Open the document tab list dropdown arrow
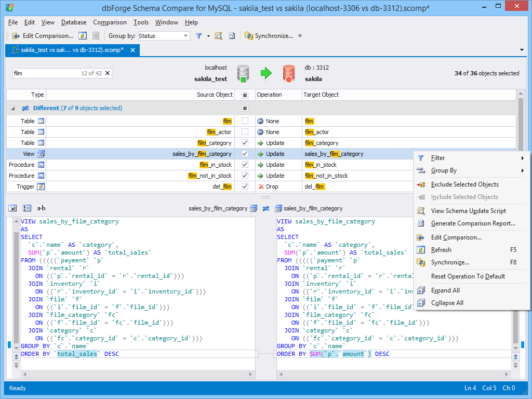 522,50
